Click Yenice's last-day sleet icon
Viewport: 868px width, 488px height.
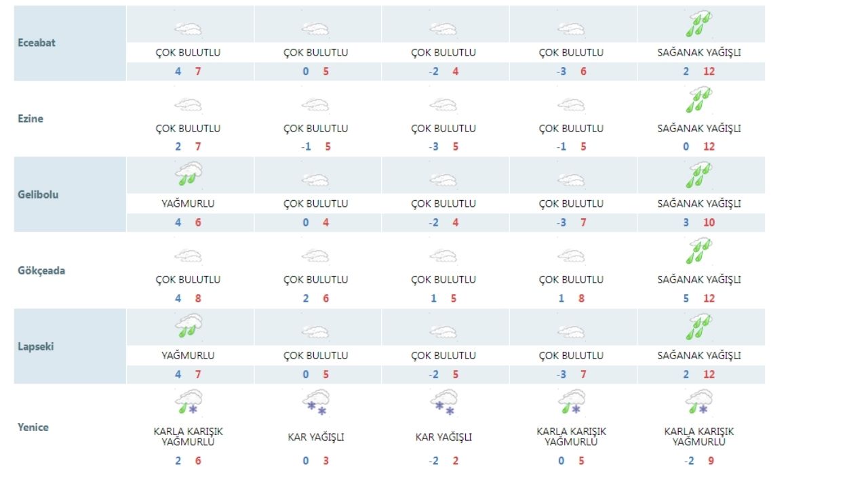tap(698, 403)
